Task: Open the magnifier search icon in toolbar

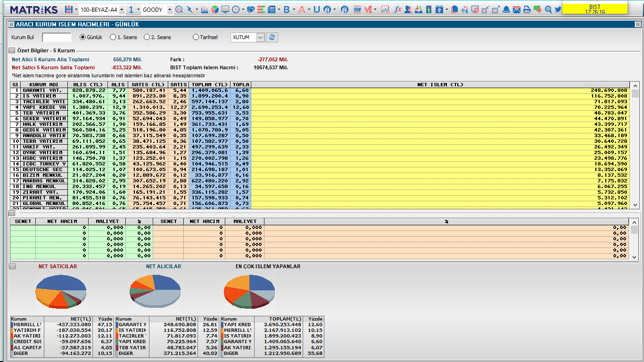Action: (x=179, y=9)
